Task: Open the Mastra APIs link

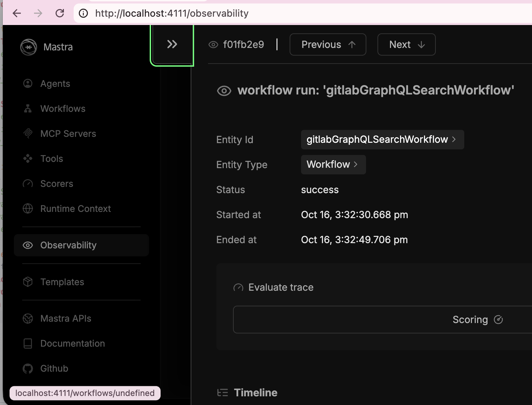Action: pyautogui.click(x=66, y=319)
